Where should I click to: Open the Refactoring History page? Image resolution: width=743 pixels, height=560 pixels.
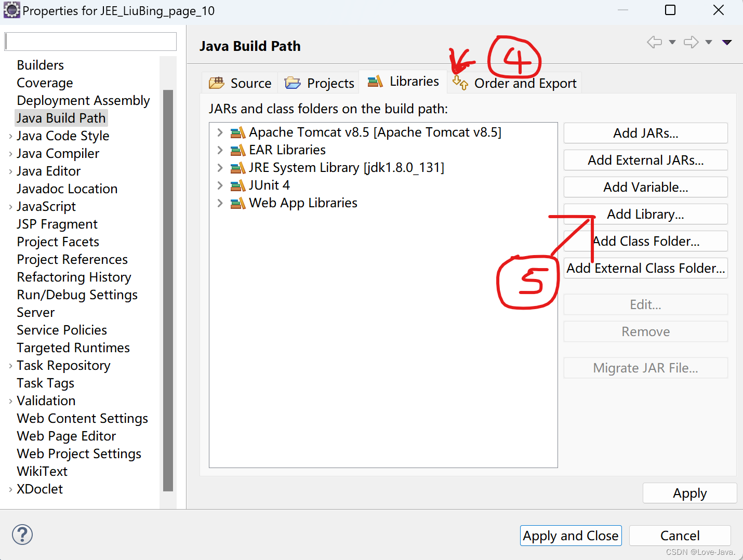tap(74, 277)
